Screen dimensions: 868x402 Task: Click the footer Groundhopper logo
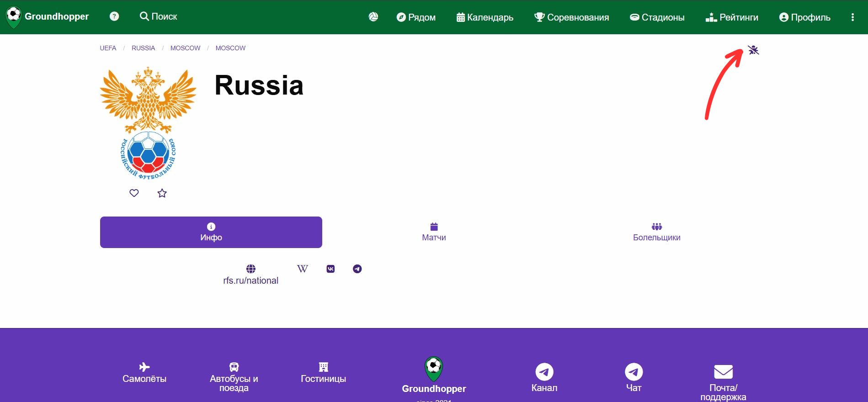(434, 375)
